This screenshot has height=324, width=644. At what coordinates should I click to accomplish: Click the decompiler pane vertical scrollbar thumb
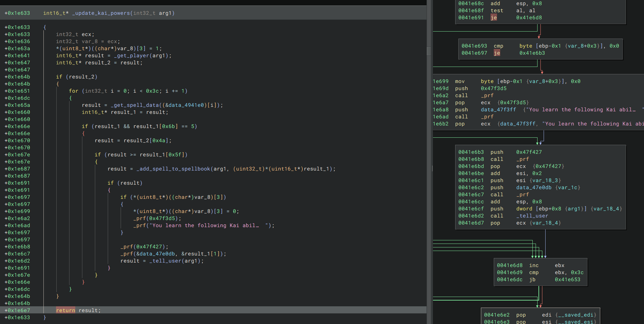pos(429,51)
